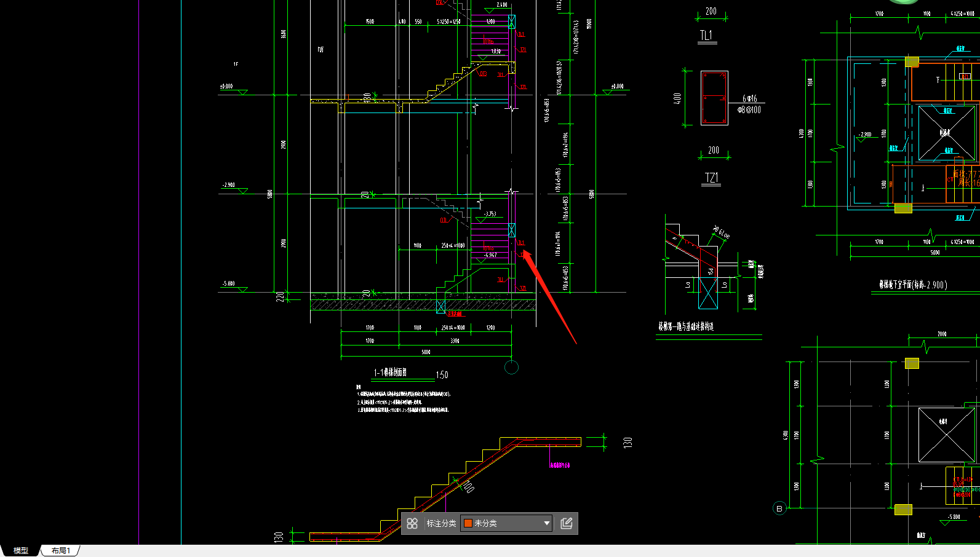
Task: Switch to the 布局1 tab
Action: coord(60,551)
